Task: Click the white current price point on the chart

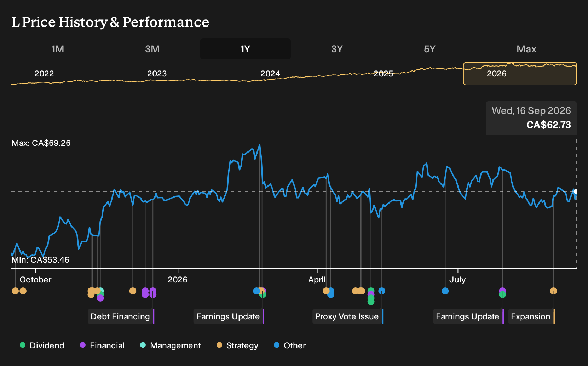Action: (575, 191)
